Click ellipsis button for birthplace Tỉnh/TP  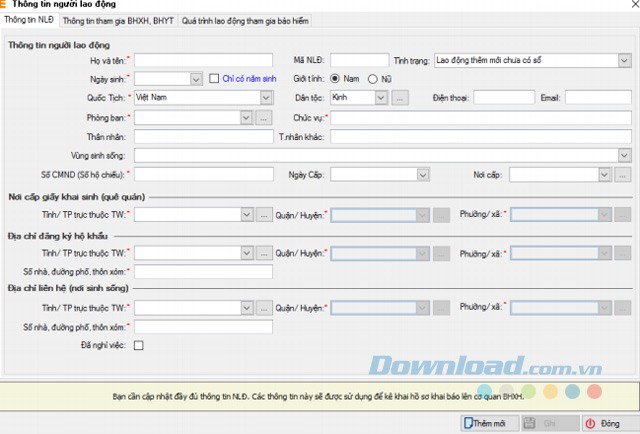[264, 214]
